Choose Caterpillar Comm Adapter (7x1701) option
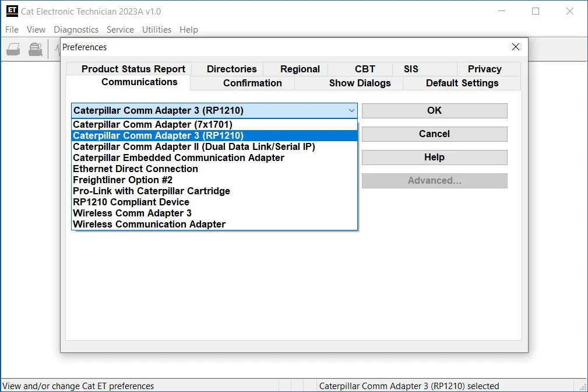 [x=214, y=125]
